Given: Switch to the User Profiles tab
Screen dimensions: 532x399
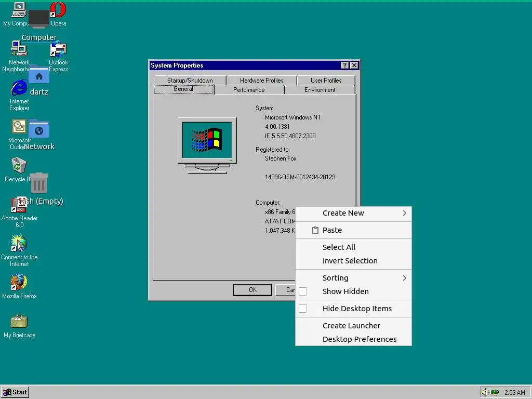Looking at the screenshot, I should pos(326,81).
